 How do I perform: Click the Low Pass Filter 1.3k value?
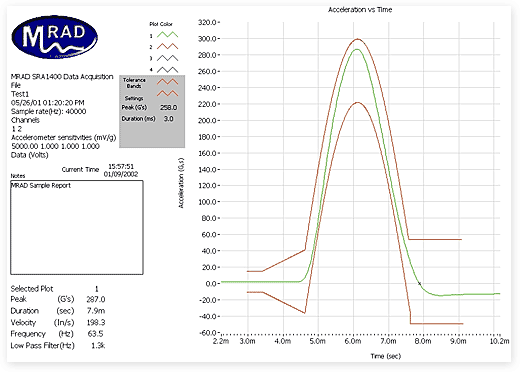tap(98, 346)
